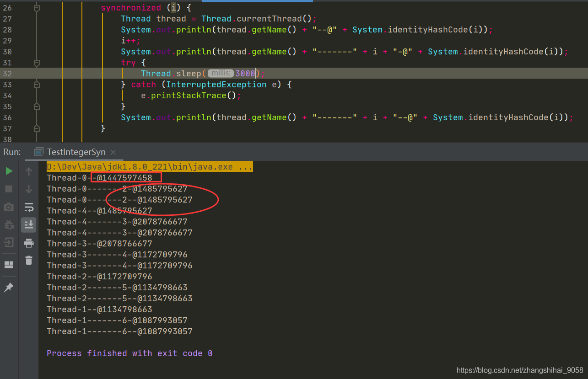Click console line 'Thread-4-------3-@2078766677'
Viewport: 588px width, 379px height.
point(117,222)
